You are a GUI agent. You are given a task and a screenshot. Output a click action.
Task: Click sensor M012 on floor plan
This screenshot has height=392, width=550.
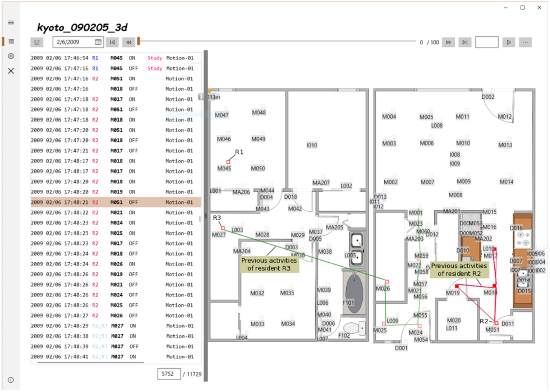click(x=505, y=117)
